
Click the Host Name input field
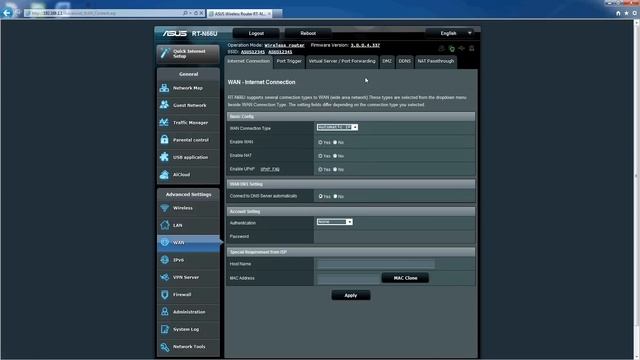click(376, 264)
